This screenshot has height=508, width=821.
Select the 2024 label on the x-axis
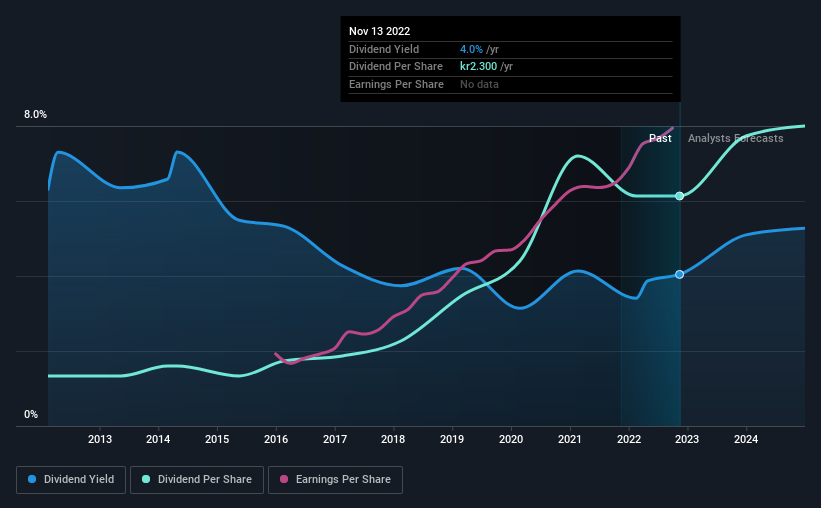click(746, 439)
